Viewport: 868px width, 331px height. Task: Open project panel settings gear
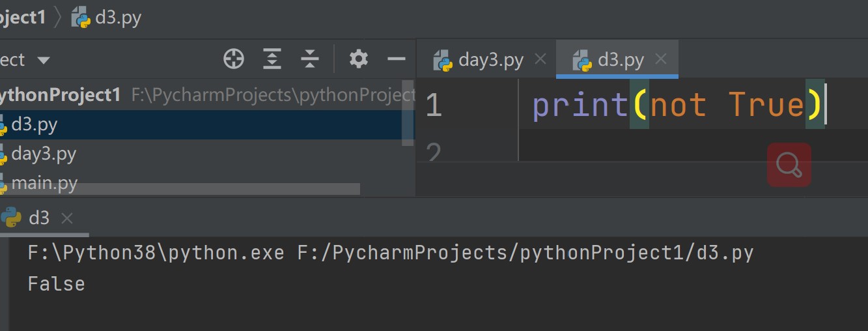coord(358,59)
